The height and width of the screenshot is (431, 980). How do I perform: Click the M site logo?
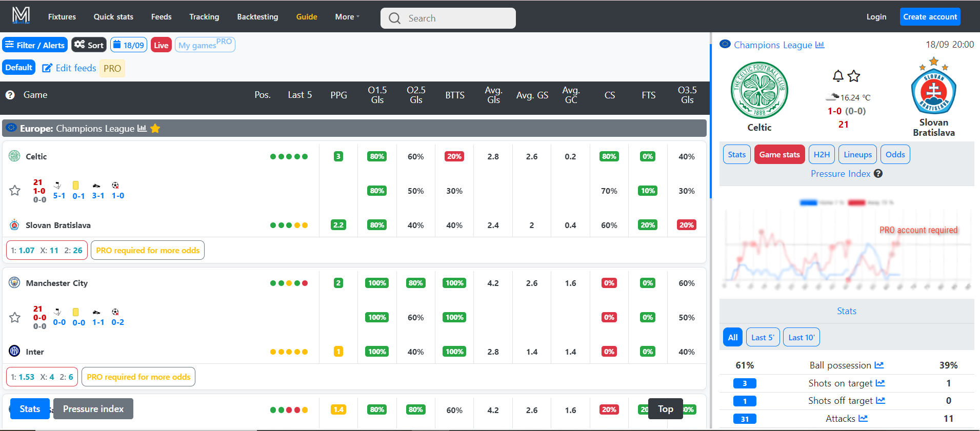tap(21, 16)
